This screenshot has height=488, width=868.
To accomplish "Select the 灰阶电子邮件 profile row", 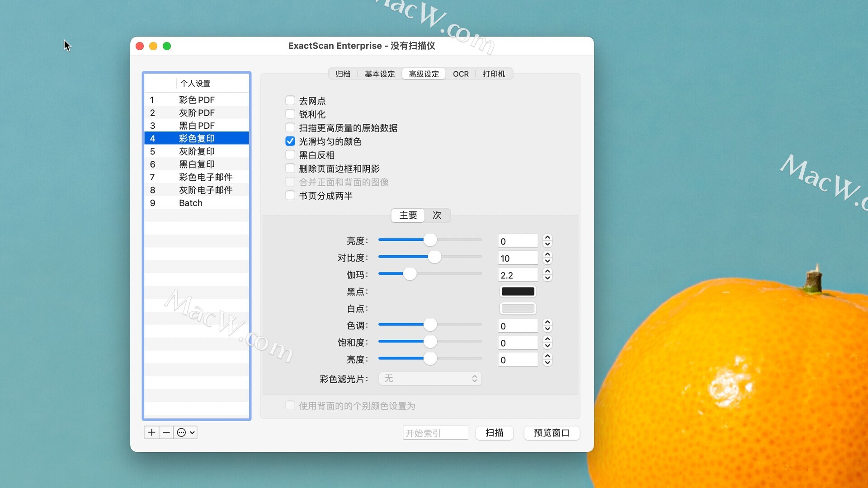I will [197, 190].
